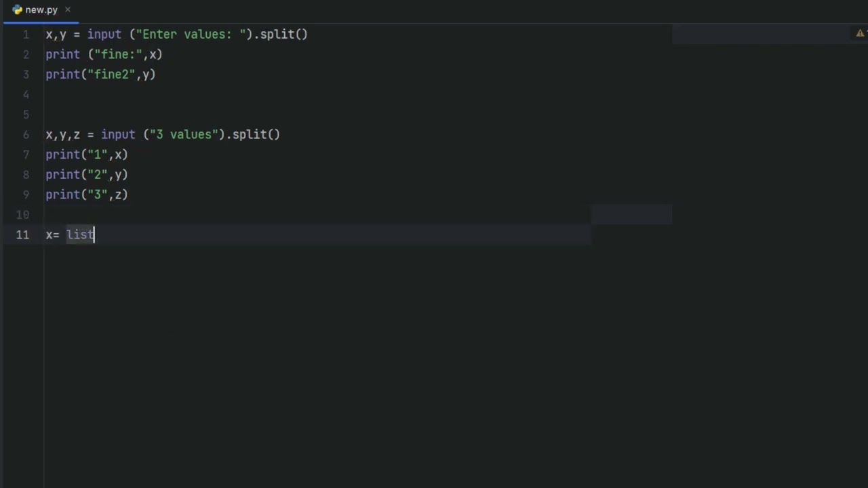Click line number 6 in the gutter
Screen dimensions: 868x488
click(x=26, y=135)
